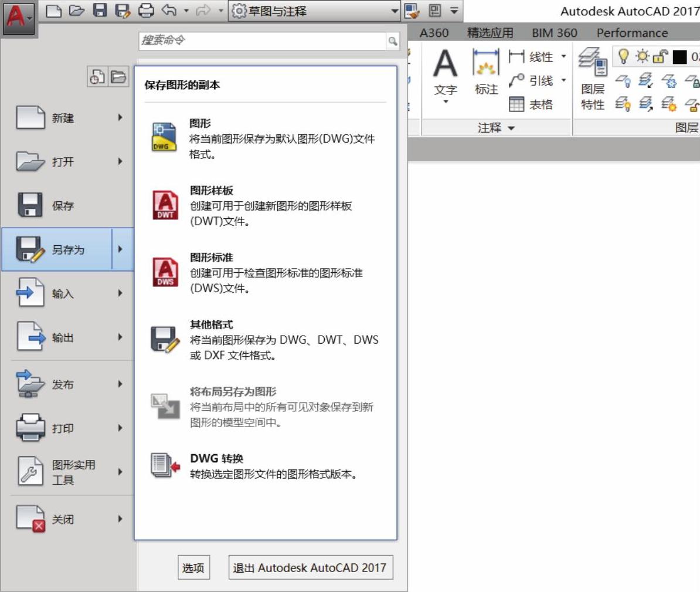
Task: Click the turn all layers on icon
Action: 623,104
